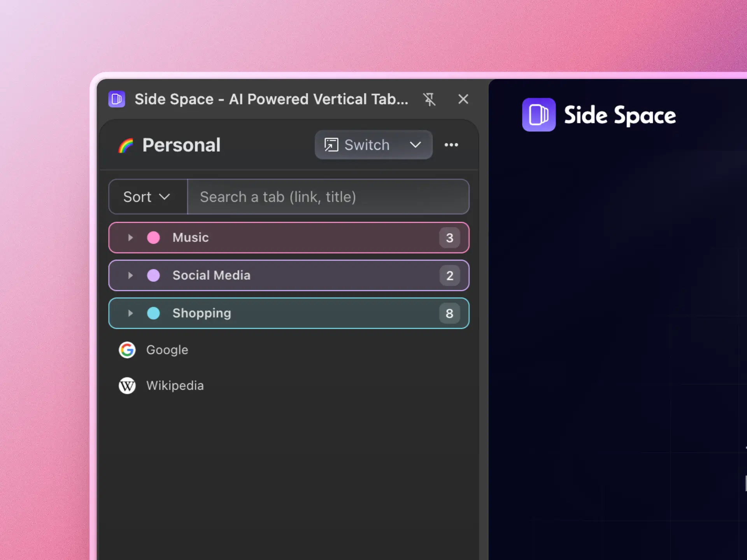
Task: Select the Wikipedia tab
Action: (x=175, y=385)
